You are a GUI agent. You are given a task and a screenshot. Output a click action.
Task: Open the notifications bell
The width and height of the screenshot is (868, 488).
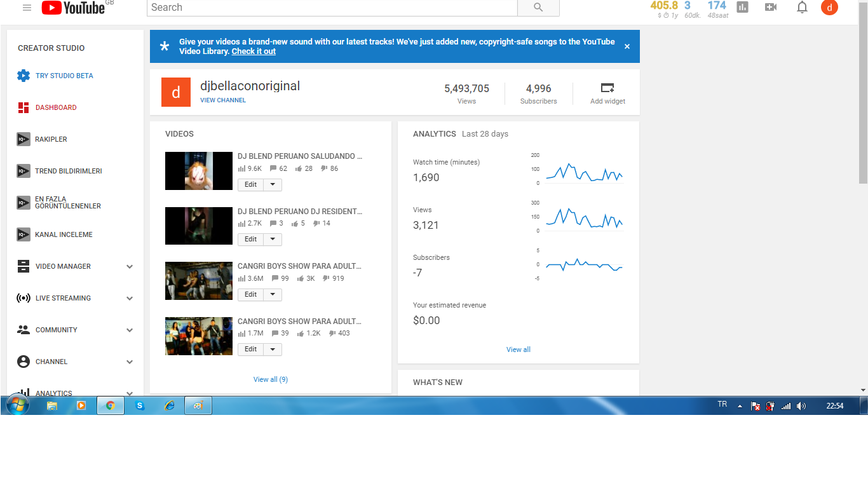tap(802, 7)
